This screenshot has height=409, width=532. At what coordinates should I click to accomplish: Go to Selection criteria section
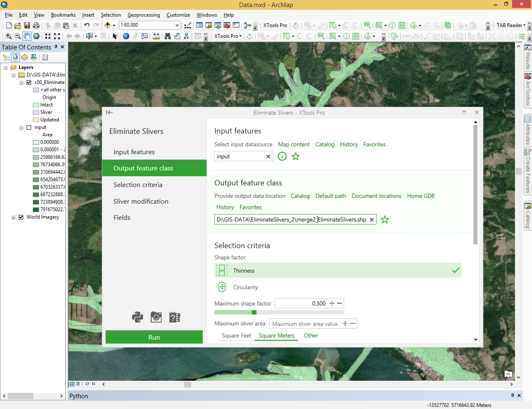154,185
